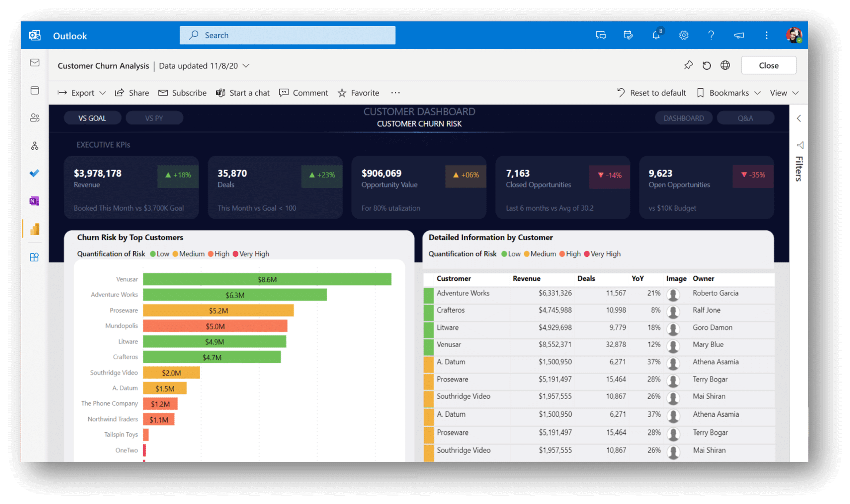
Task: Open the Bookmarks dropdown
Action: pos(729,93)
